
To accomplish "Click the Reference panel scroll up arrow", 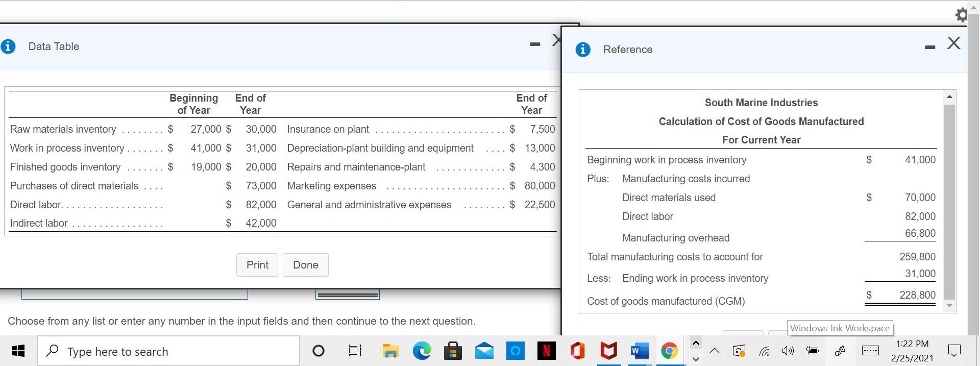I will (949, 97).
